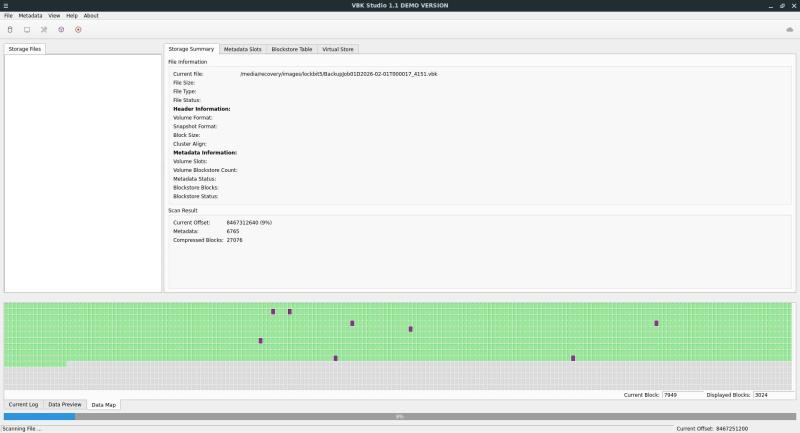Click the scan offset value 8467312640 (9%)
The width and height of the screenshot is (800, 433).
point(249,223)
